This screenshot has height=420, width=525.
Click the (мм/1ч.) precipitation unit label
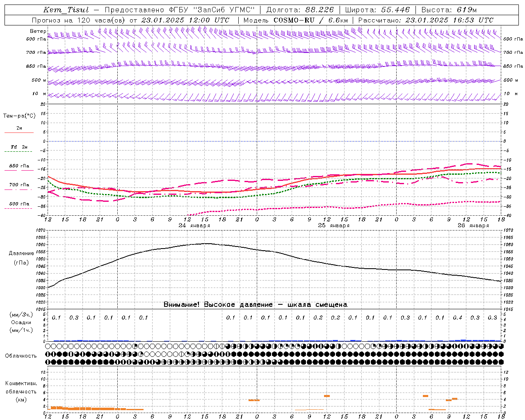point(21,330)
